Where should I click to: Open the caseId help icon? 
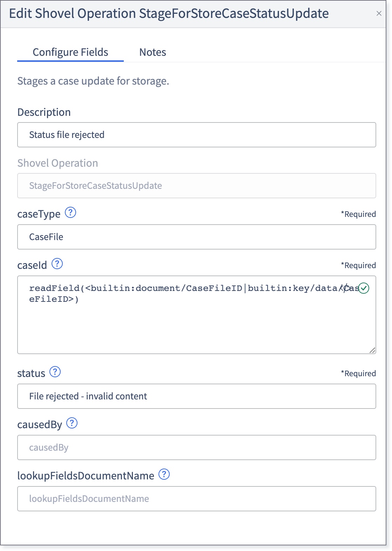click(57, 264)
